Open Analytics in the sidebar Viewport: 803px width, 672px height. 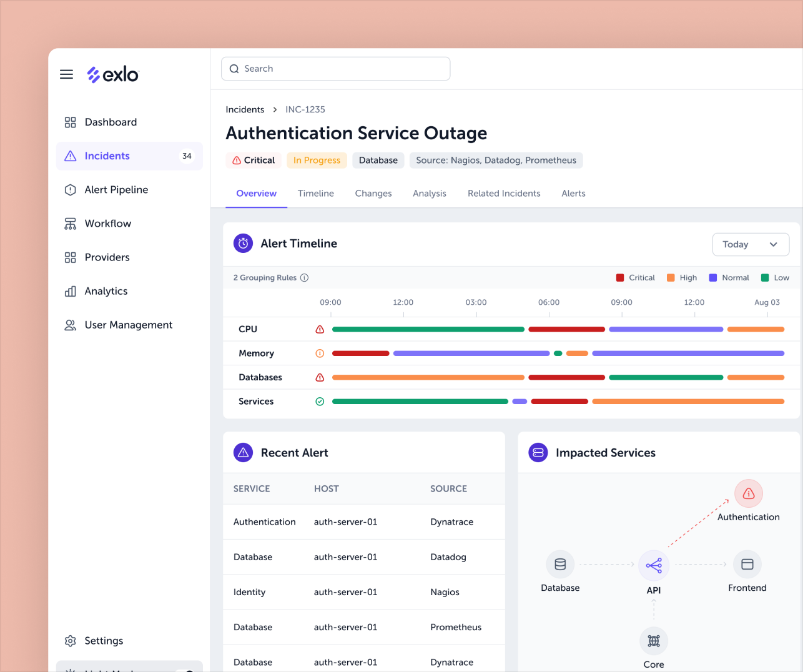click(x=129, y=291)
